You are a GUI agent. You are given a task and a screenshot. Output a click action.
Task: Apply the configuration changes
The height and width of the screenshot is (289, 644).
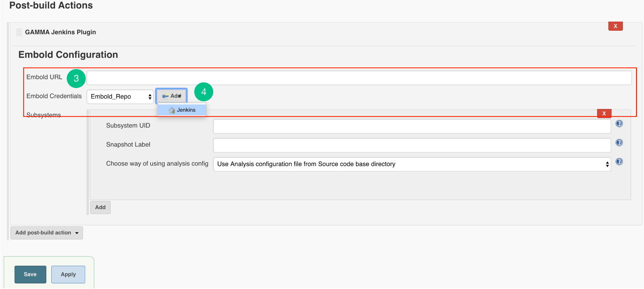point(68,274)
